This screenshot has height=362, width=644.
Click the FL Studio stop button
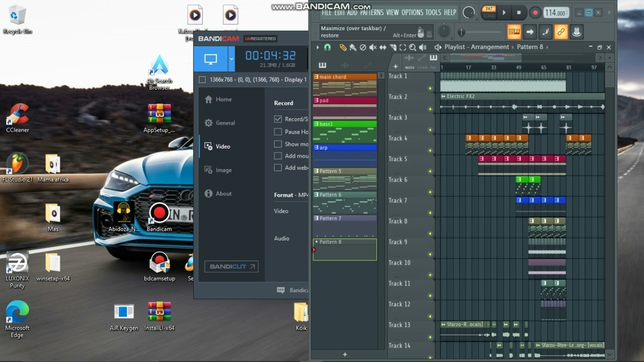click(519, 13)
